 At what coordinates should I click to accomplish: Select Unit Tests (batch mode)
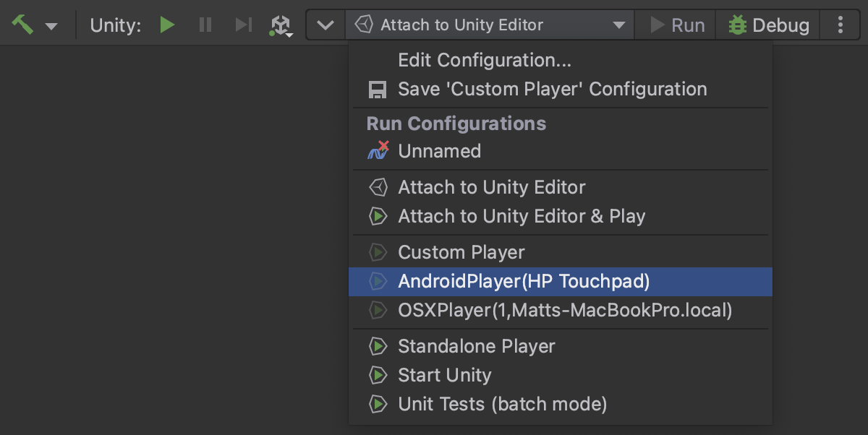tap(502, 404)
